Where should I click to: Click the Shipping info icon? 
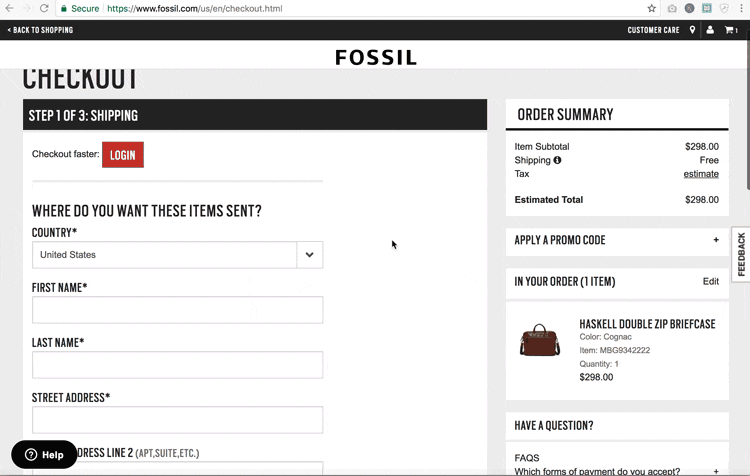(x=557, y=160)
